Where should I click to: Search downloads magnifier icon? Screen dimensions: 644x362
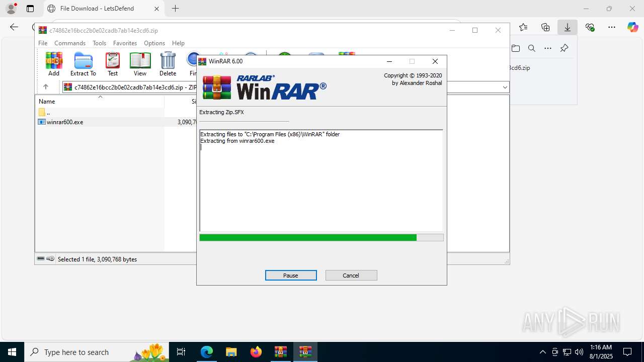coord(532,48)
